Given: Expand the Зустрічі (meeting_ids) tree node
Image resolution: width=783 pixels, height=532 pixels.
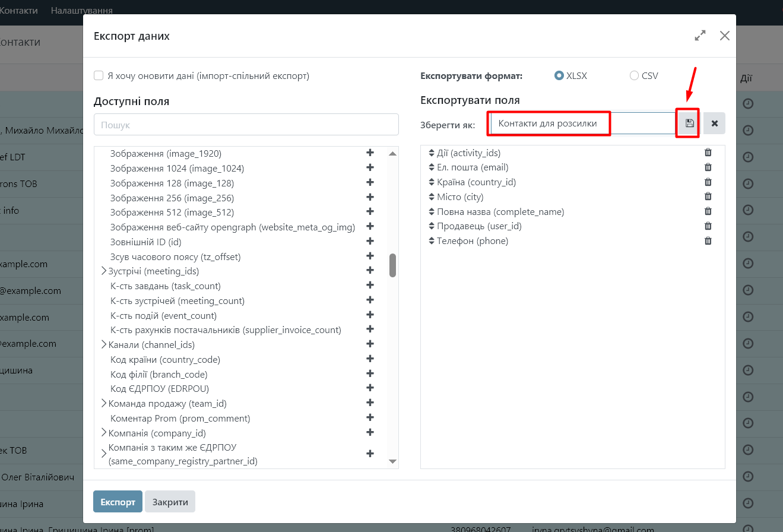Looking at the screenshot, I should pyautogui.click(x=104, y=271).
